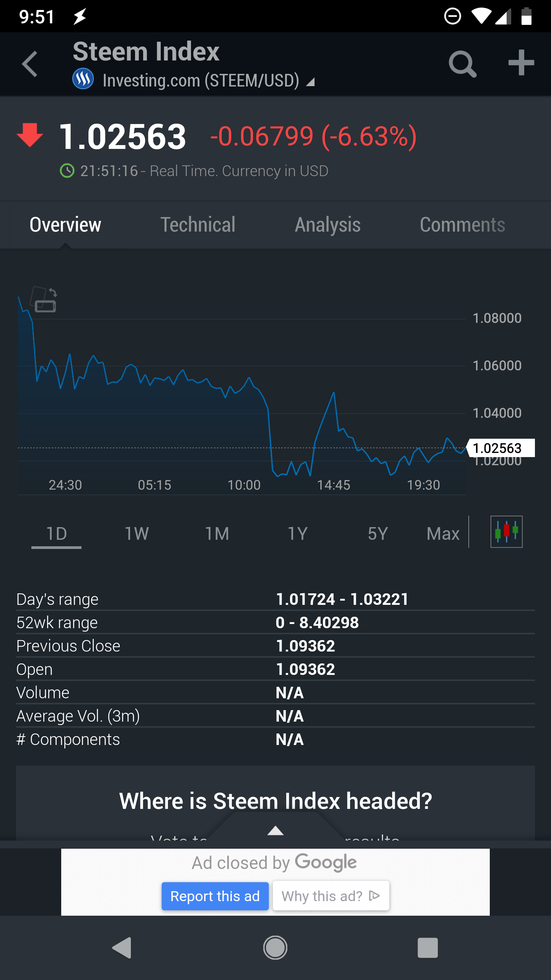The width and height of the screenshot is (551, 980).
Task: Tap Where is Steem Index headed? heading
Action: click(275, 801)
